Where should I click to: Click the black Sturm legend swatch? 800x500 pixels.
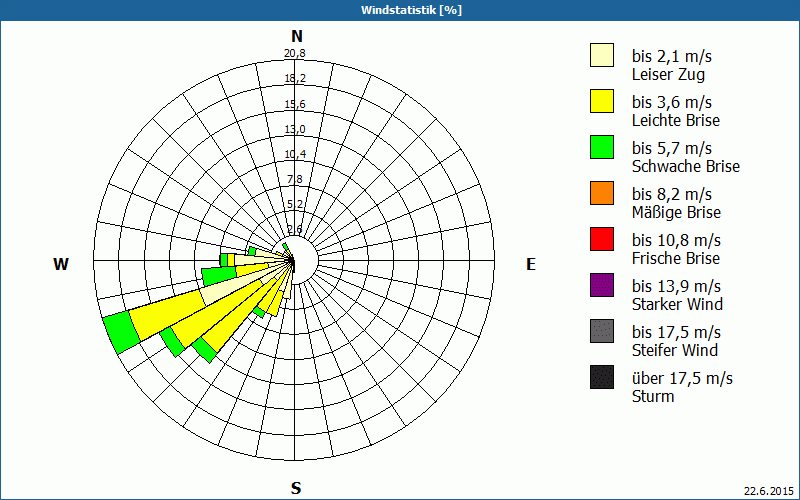[602, 377]
